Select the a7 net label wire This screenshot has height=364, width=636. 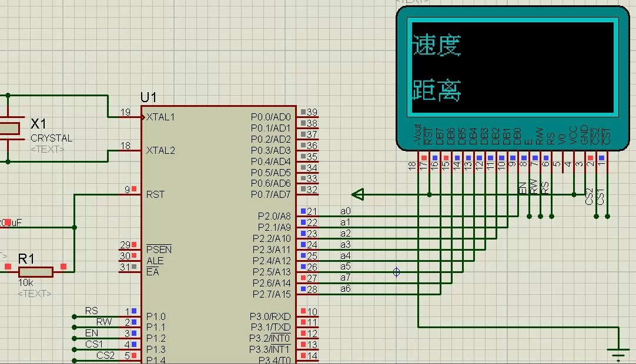pyautogui.click(x=345, y=278)
